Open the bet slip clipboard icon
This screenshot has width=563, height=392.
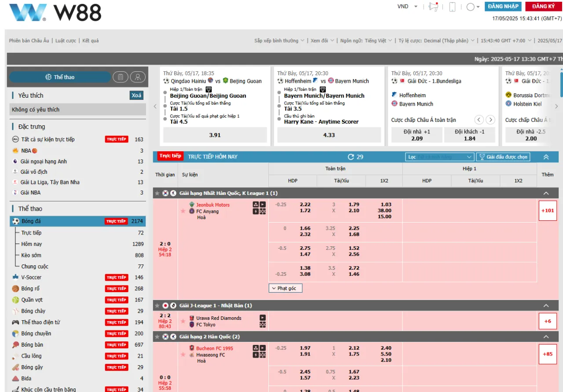(x=120, y=77)
